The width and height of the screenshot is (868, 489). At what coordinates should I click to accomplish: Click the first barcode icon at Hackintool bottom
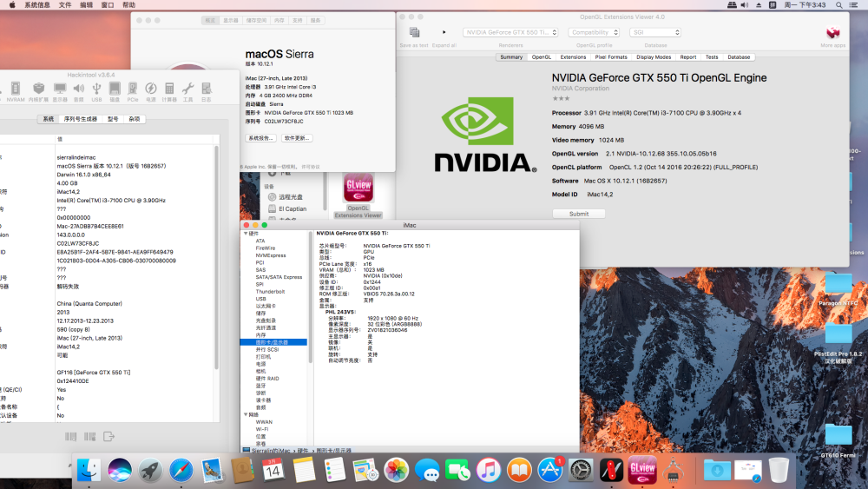coord(70,436)
